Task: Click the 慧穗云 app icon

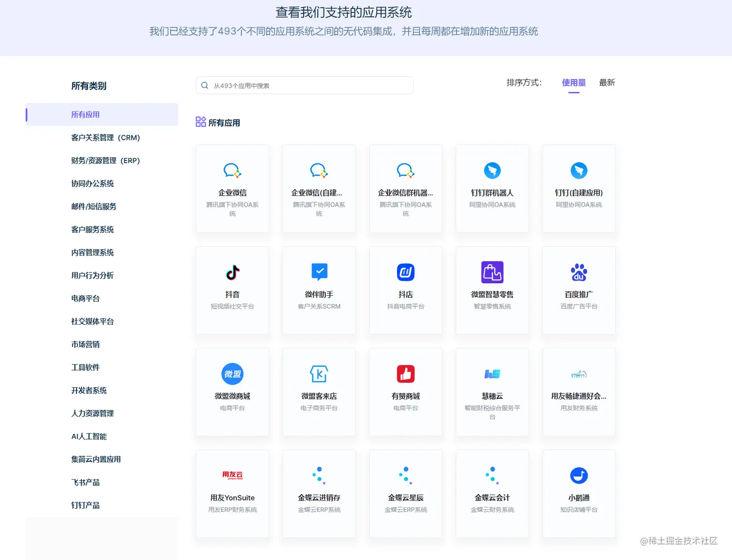Action: pos(492,374)
